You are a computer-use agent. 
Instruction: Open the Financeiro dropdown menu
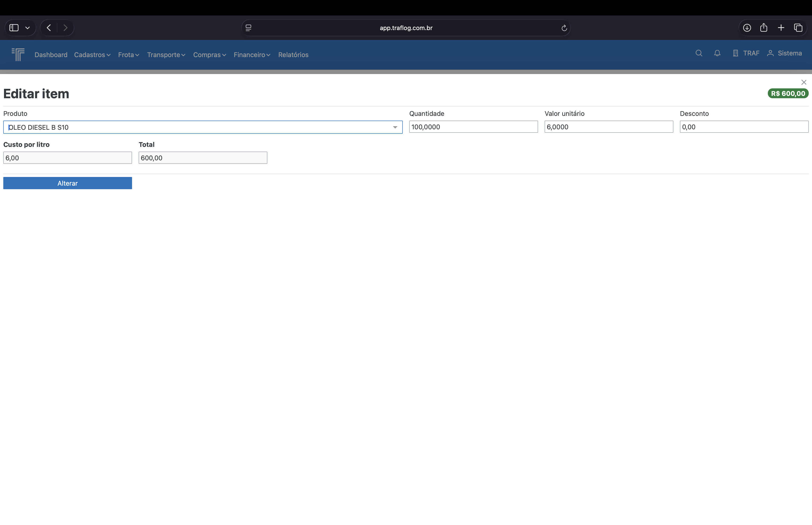tap(251, 55)
